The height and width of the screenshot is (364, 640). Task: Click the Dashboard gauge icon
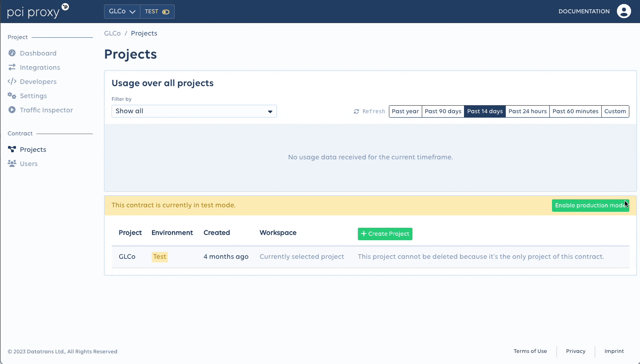12,53
